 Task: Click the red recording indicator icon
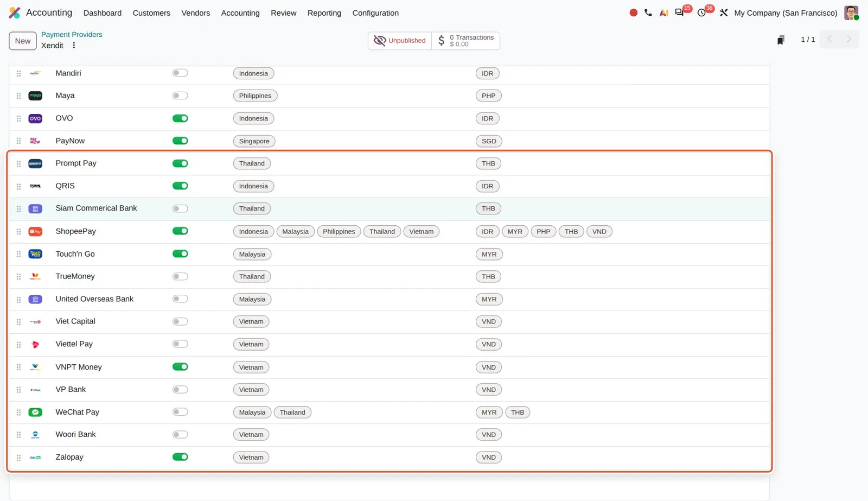[633, 12]
